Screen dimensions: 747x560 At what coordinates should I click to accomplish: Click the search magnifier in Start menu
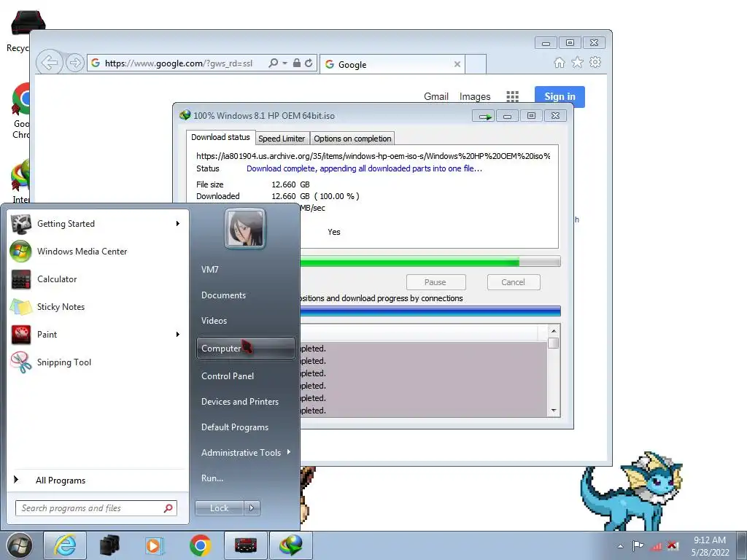click(169, 508)
